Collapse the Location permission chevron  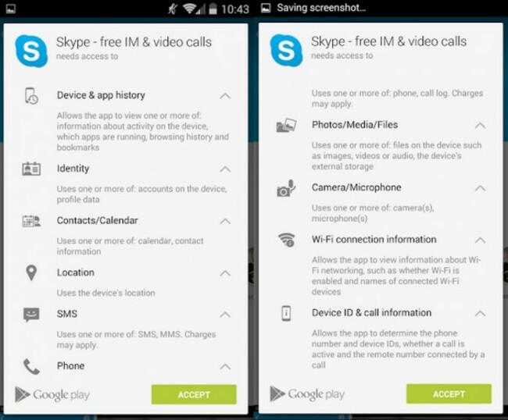click(x=225, y=273)
